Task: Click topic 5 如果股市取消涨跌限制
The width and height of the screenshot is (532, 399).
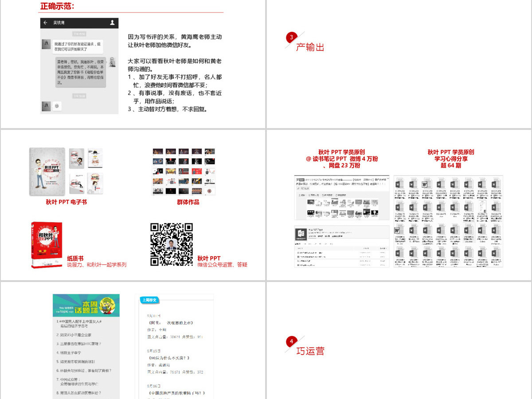Action: (75, 362)
